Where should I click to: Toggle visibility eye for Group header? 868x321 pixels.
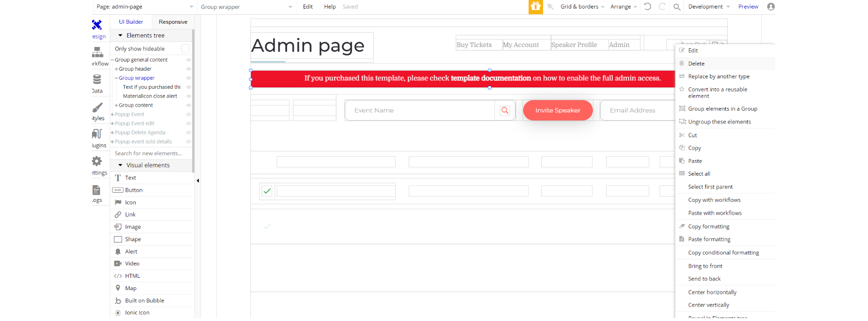pos(188,69)
